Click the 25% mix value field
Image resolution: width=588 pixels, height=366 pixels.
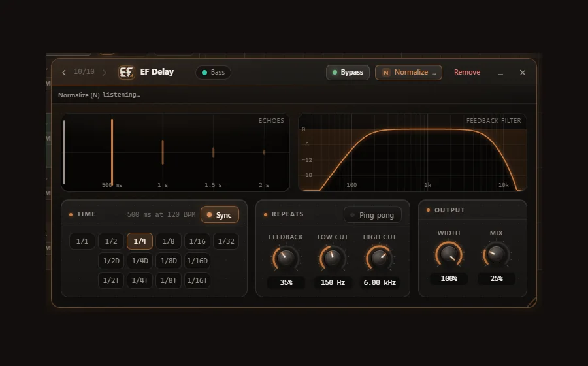(497, 278)
